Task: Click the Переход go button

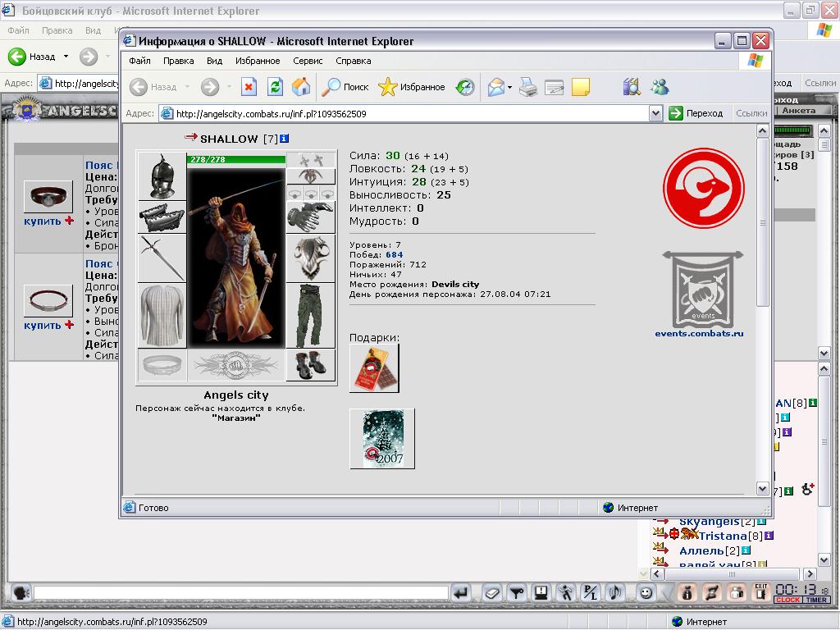Action: tap(697, 113)
